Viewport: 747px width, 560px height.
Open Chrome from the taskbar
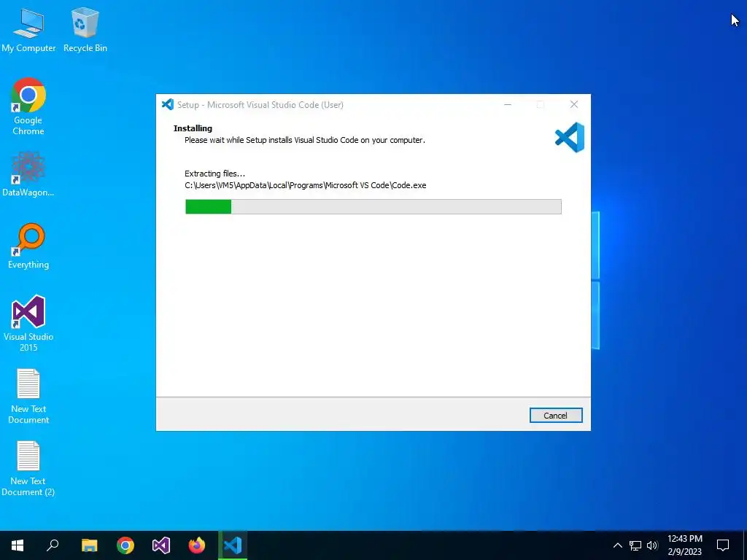(x=125, y=545)
